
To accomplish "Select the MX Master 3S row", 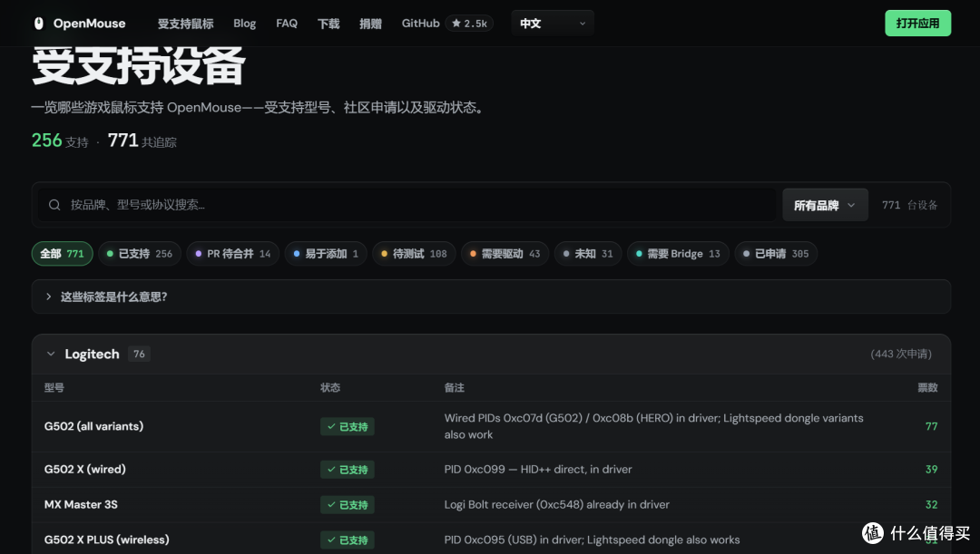I will (491, 505).
